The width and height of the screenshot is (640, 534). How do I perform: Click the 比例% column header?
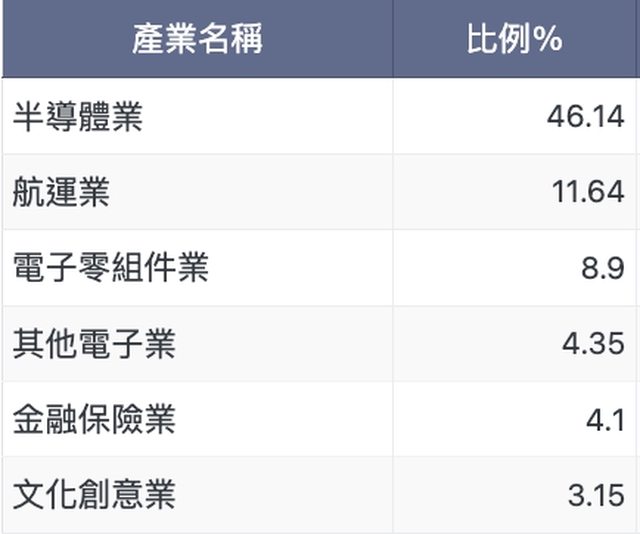coord(514,39)
